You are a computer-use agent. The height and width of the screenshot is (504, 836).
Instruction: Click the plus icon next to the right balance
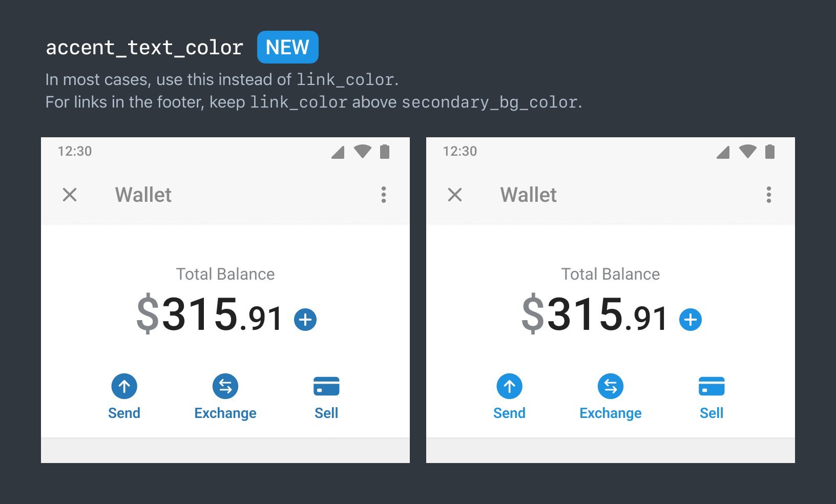[x=691, y=319]
